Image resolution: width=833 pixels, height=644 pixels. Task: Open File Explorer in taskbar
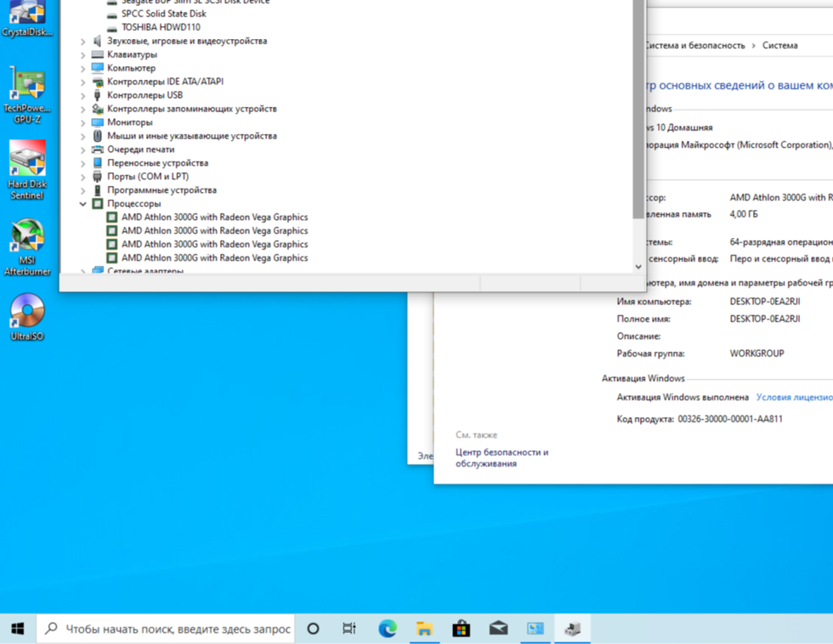424,629
